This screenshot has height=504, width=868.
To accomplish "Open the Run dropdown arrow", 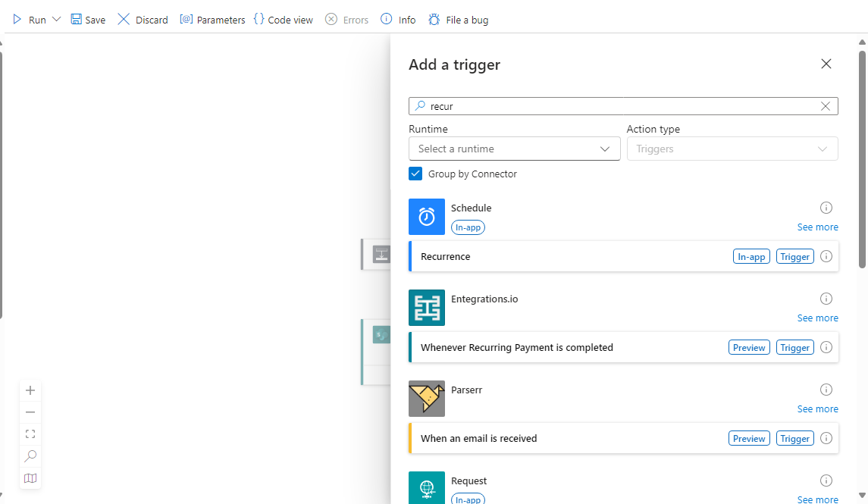I will (56, 20).
